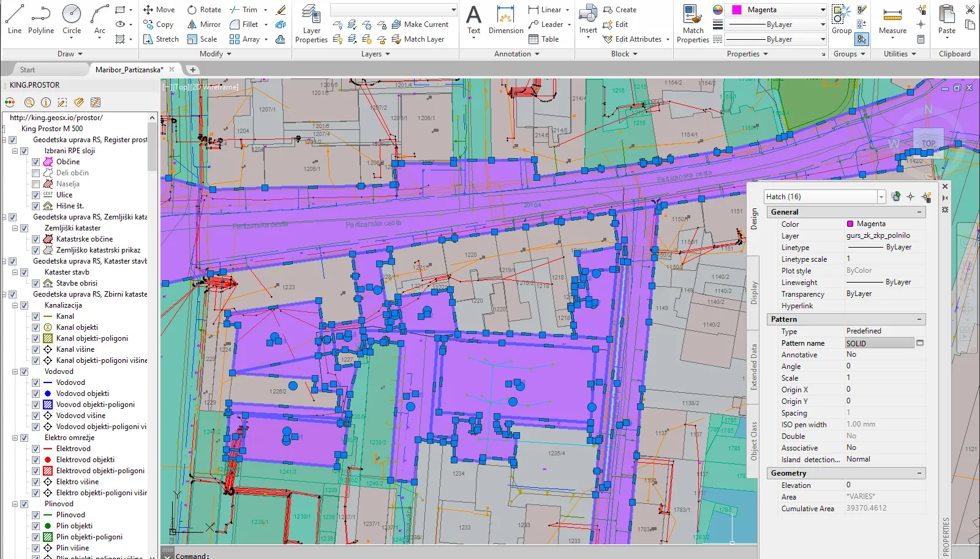Click the Magenta color swatch in ribbon

tap(737, 10)
